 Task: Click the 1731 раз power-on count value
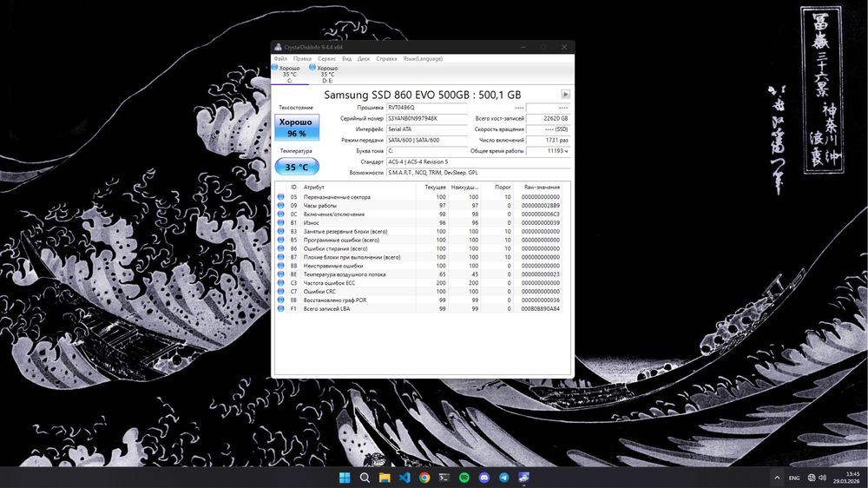pos(548,140)
